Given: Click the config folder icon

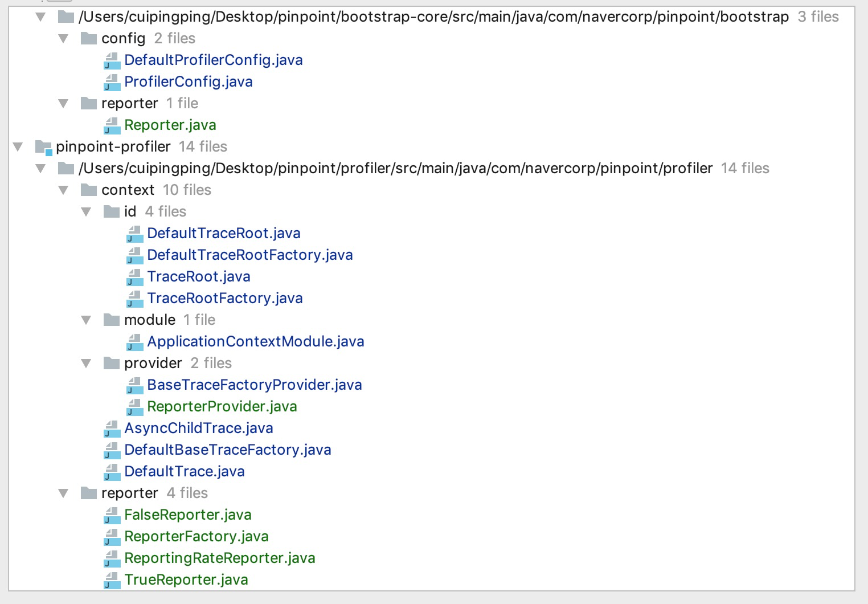Looking at the screenshot, I should click(x=89, y=38).
